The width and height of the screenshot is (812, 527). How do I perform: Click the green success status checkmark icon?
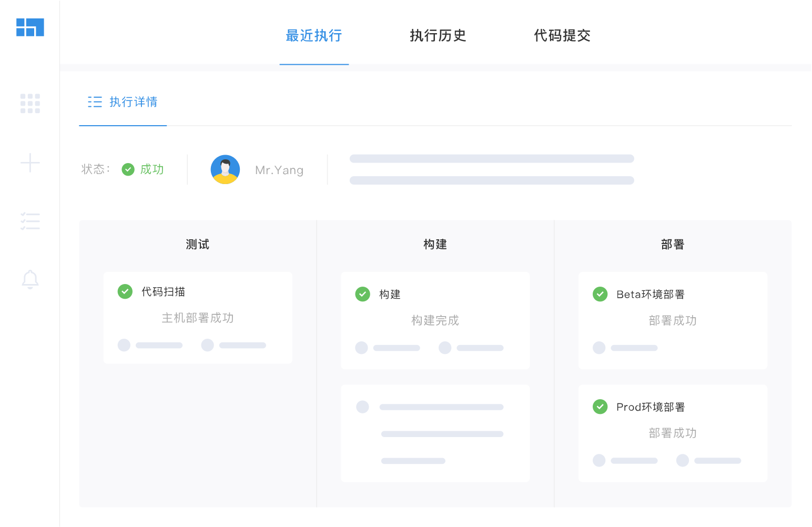pos(128,169)
